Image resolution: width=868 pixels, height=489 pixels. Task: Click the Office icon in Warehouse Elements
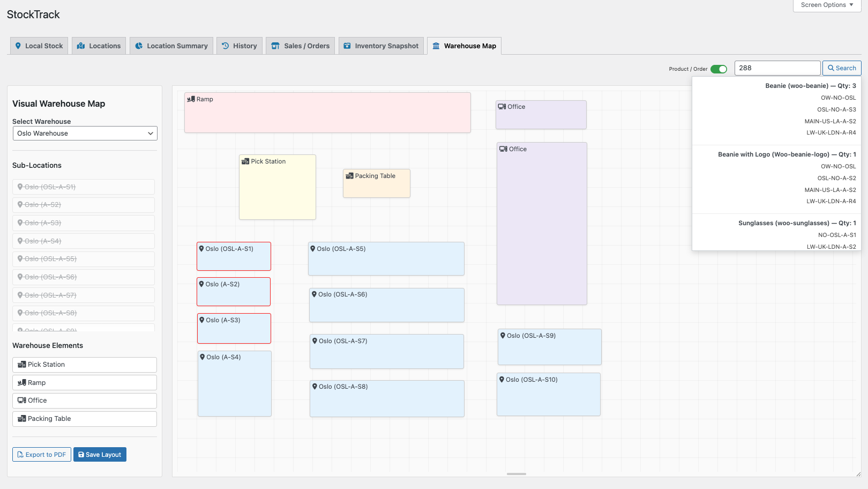[22, 401]
